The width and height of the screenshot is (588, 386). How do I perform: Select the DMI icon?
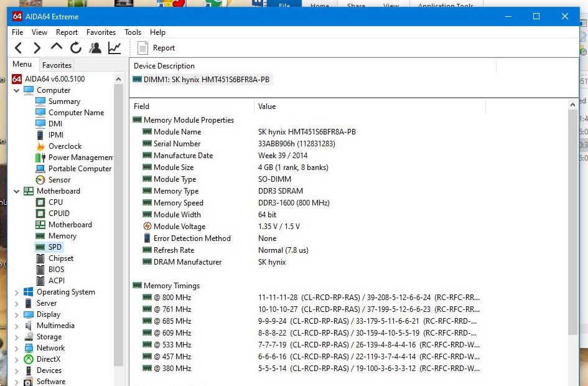[40, 124]
